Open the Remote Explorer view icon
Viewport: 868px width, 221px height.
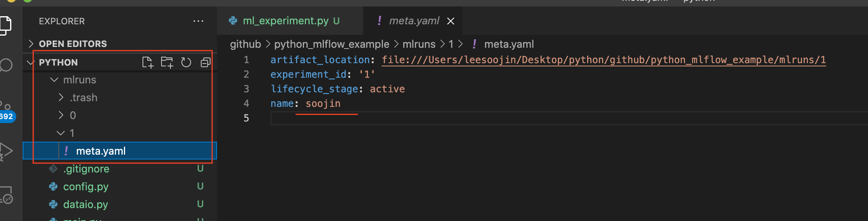6,195
